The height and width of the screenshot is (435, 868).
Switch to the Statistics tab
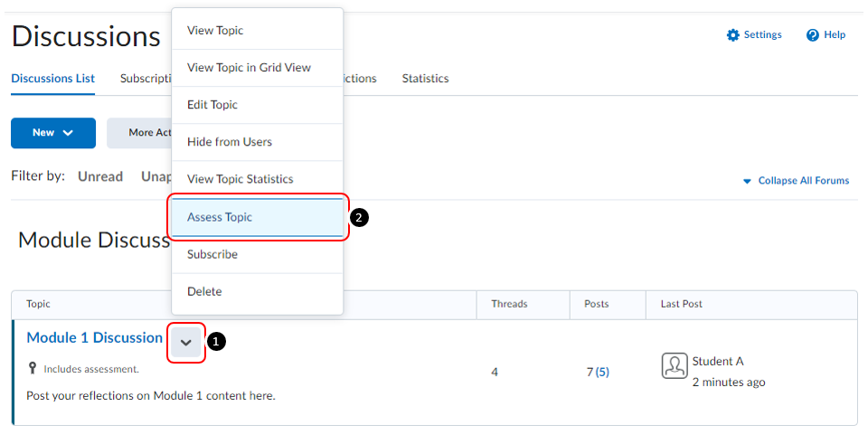[x=425, y=79]
